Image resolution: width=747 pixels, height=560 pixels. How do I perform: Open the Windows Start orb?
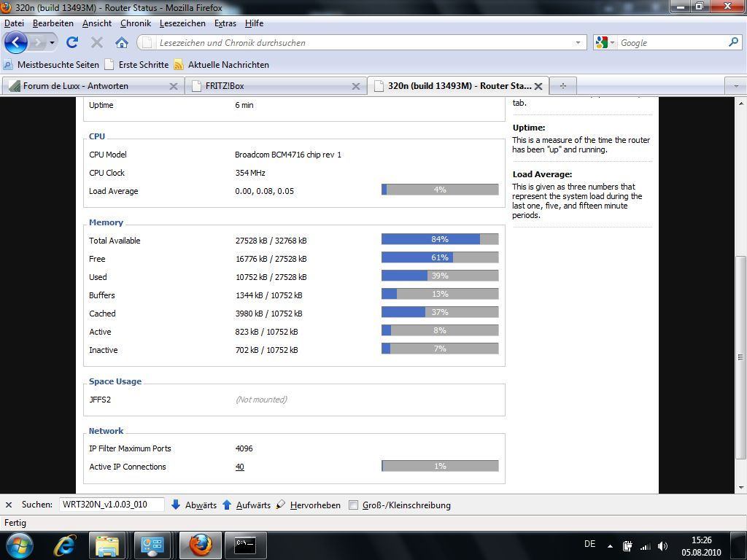(x=20, y=545)
